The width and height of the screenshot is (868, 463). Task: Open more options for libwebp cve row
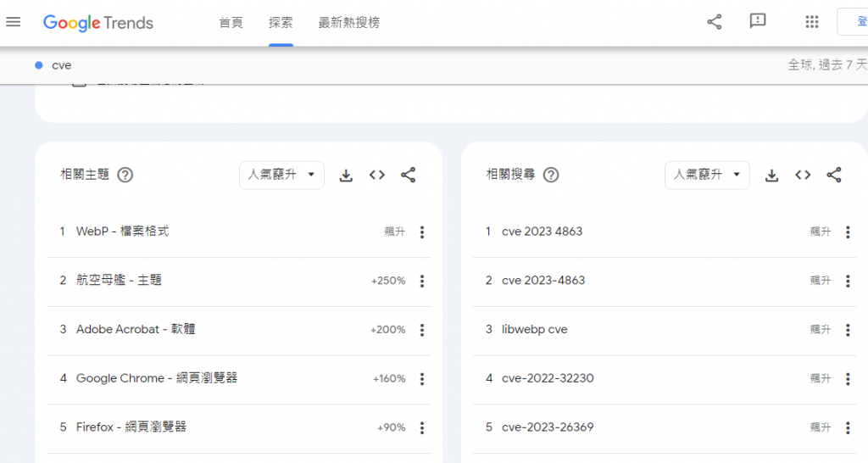(x=848, y=330)
